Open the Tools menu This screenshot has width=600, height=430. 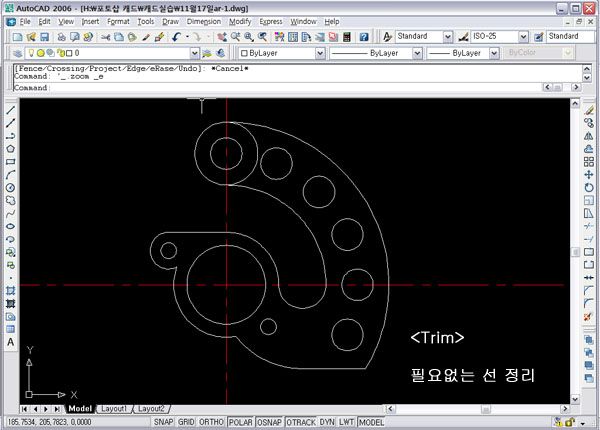point(146,22)
